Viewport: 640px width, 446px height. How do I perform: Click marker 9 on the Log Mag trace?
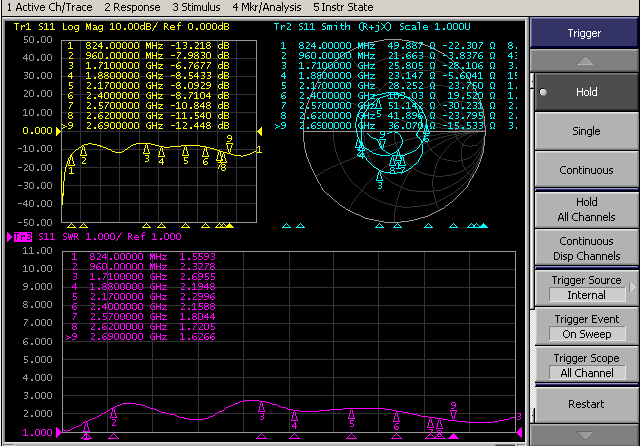[x=229, y=147]
